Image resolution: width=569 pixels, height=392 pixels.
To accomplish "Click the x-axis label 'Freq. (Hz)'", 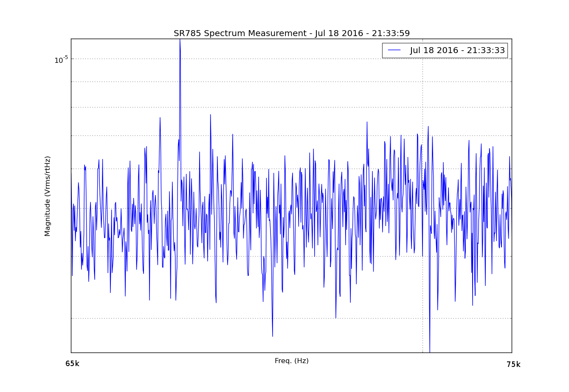I will 292,361.
